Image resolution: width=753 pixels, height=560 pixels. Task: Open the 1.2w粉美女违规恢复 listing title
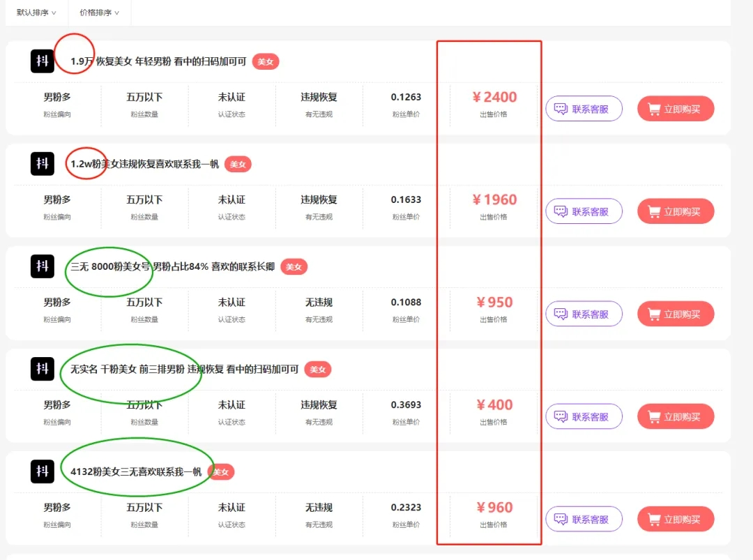[144, 165]
